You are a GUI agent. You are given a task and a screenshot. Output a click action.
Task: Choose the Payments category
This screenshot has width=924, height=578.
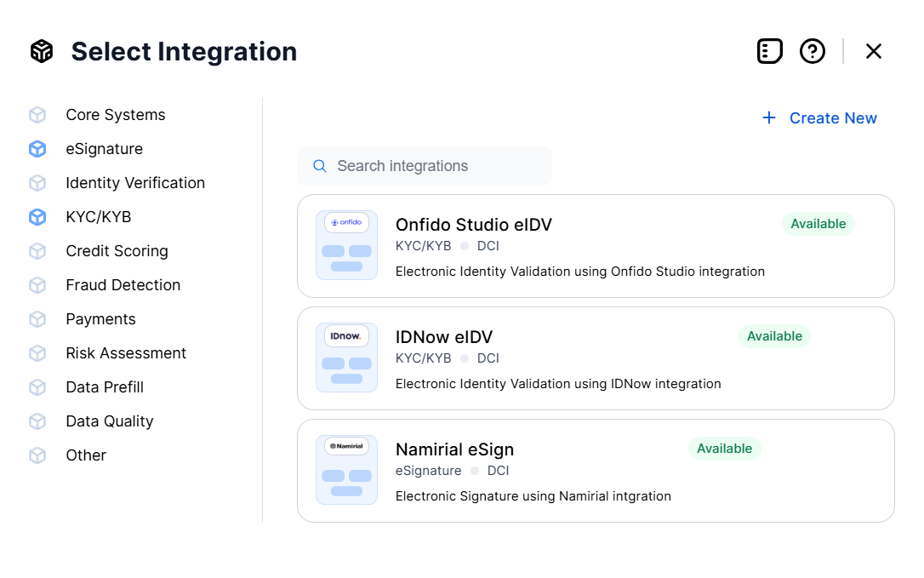(100, 319)
